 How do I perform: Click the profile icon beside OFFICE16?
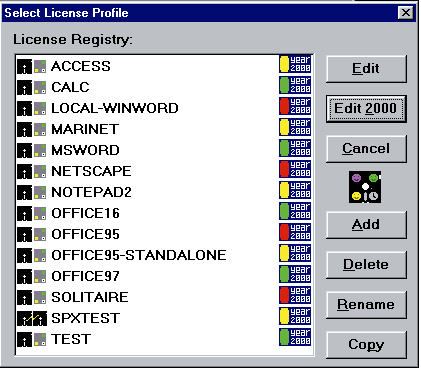coord(32,213)
